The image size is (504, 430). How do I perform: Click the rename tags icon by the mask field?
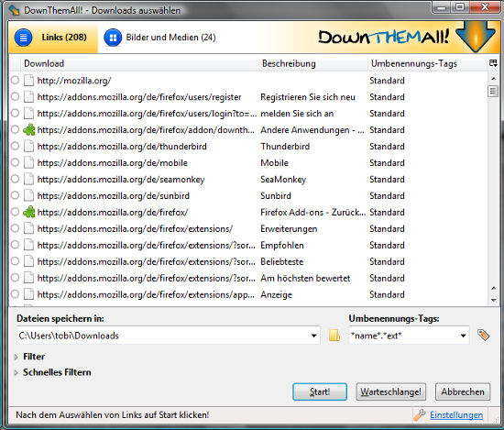click(483, 336)
